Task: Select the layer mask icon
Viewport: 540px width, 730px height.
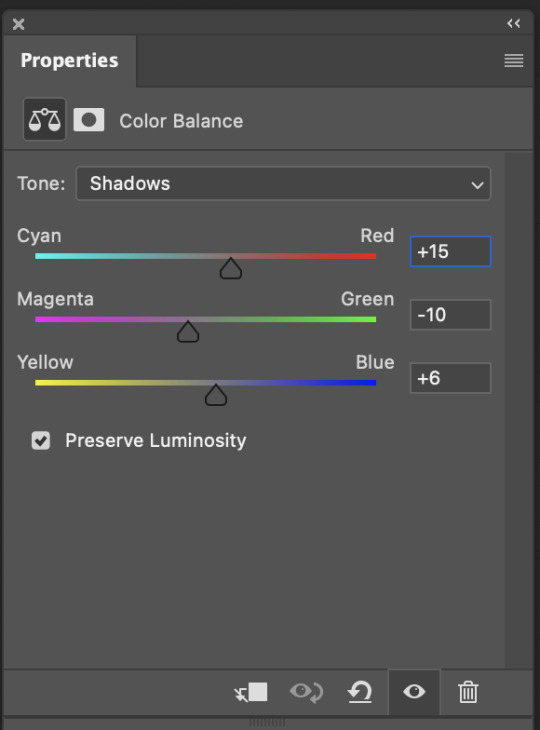Action: point(89,120)
